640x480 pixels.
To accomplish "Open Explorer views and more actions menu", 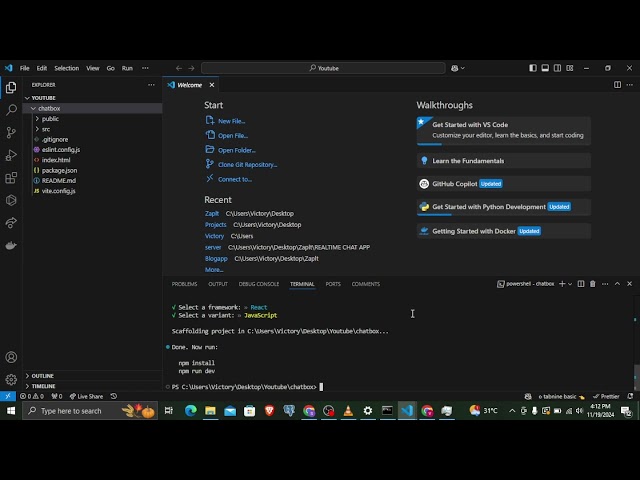I will [x=151, y=85].
